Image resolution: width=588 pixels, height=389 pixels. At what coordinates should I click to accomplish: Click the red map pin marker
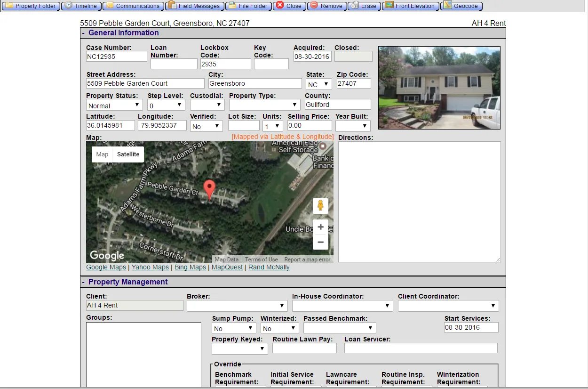pyautogui.click(x=209, y=190)
